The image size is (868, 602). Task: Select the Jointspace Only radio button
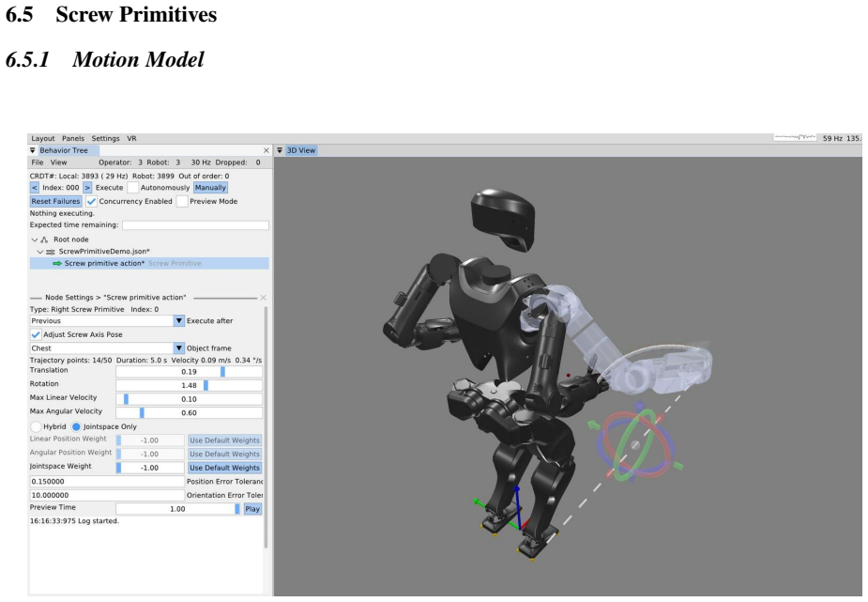tap(76, 426)
